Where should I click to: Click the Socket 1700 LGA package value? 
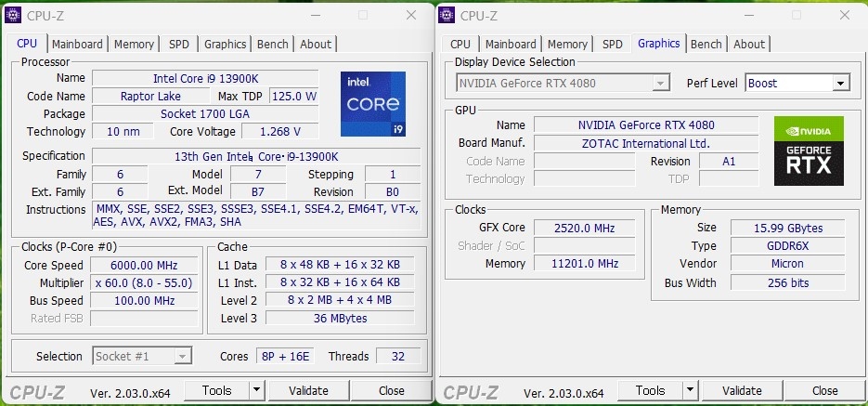point(205,113)
